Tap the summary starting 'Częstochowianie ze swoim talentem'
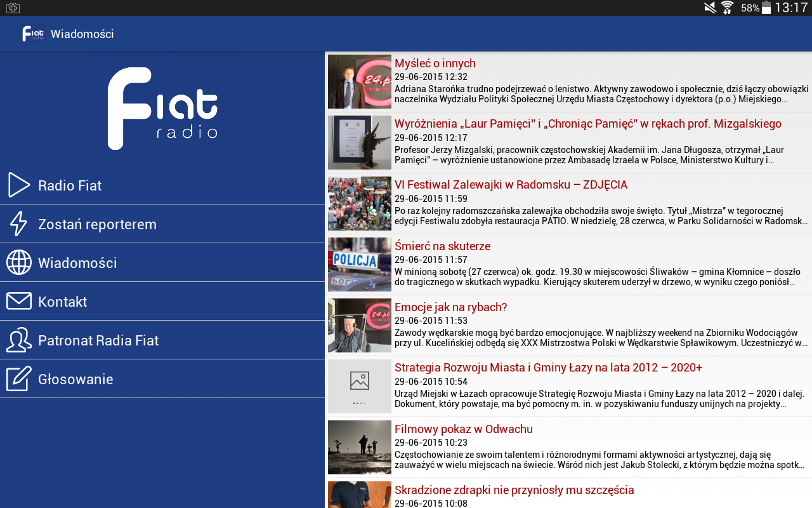The height and width of the screenshot is (508, 812). point(600,460)
